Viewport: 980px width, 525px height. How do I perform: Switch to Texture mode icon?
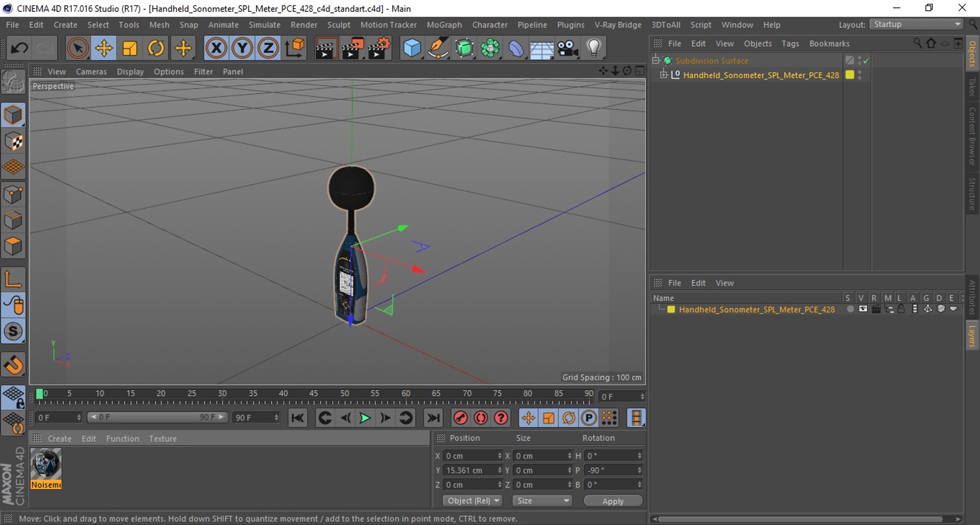(x=13, y=141)
